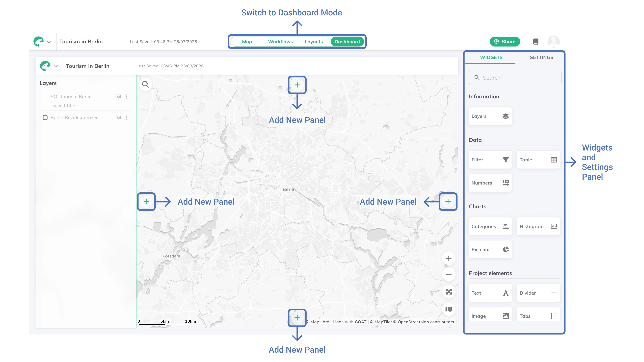Screen dimensions: 644x362
Task: Open options menu for POI Tourism Berlin
Action: tap(127, 96)
